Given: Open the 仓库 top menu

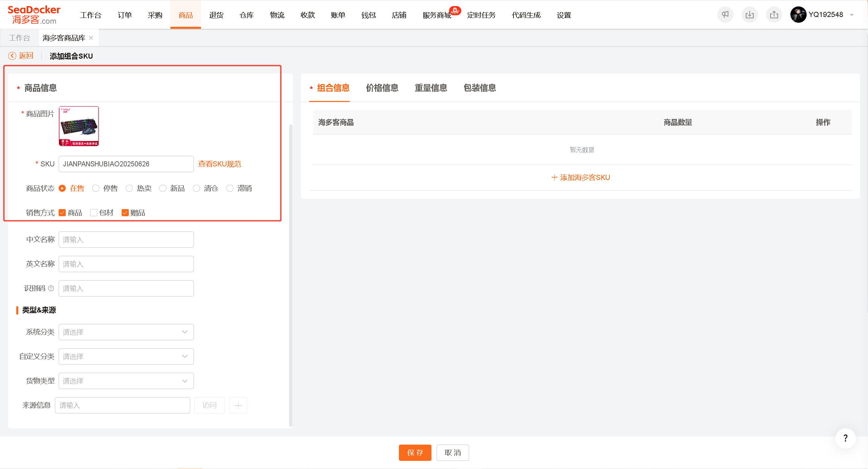Looking at the screenshot, I should 247,15.
